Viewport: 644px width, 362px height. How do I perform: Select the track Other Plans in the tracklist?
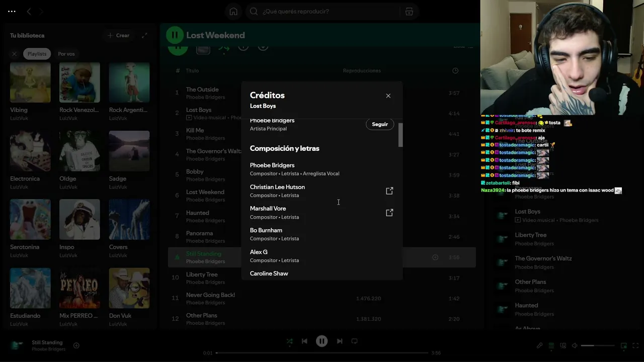click(x=202, y=316)
